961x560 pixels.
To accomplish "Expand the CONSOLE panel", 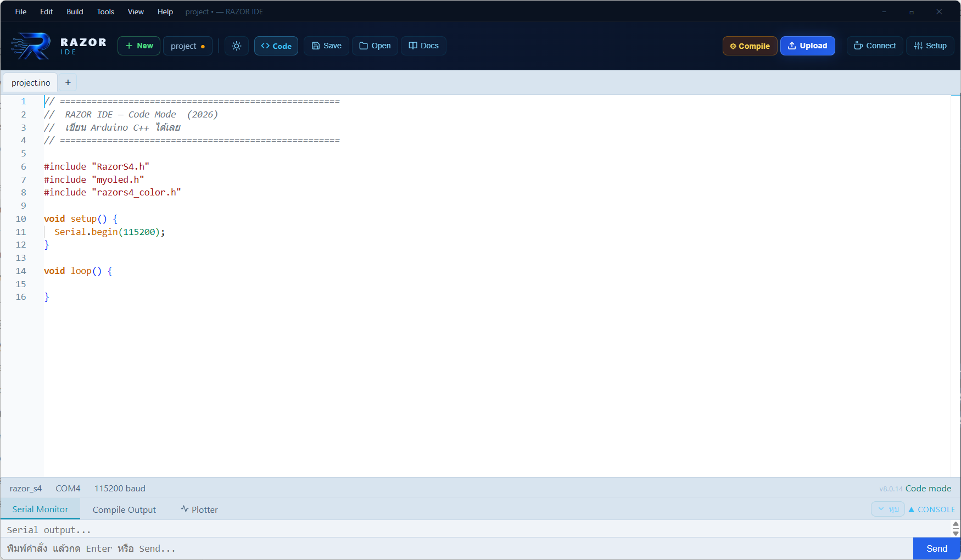I will point(932,509).
